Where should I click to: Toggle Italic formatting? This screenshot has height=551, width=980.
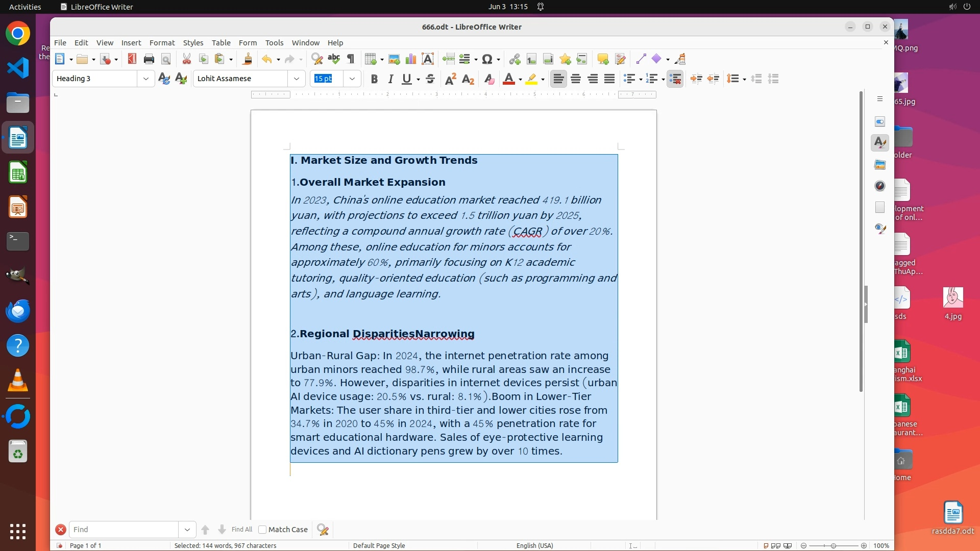pos(390,79)
